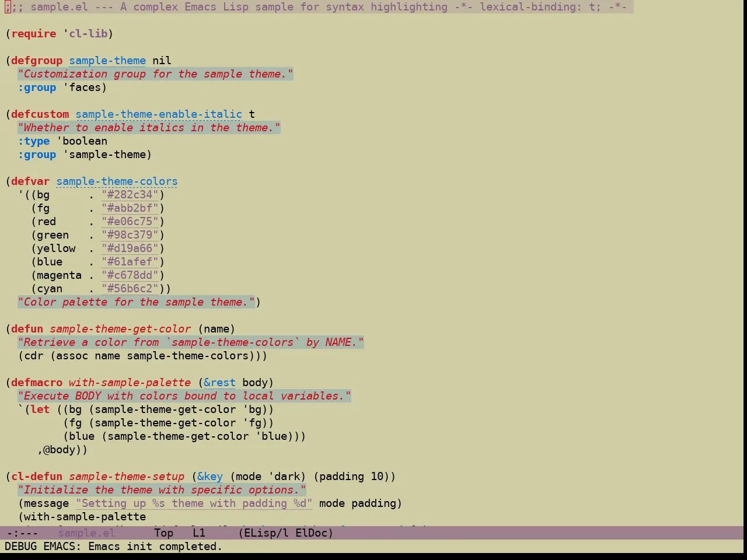747x560 pixels.
Task: Click the &key keyword
Action: (210, 477)
